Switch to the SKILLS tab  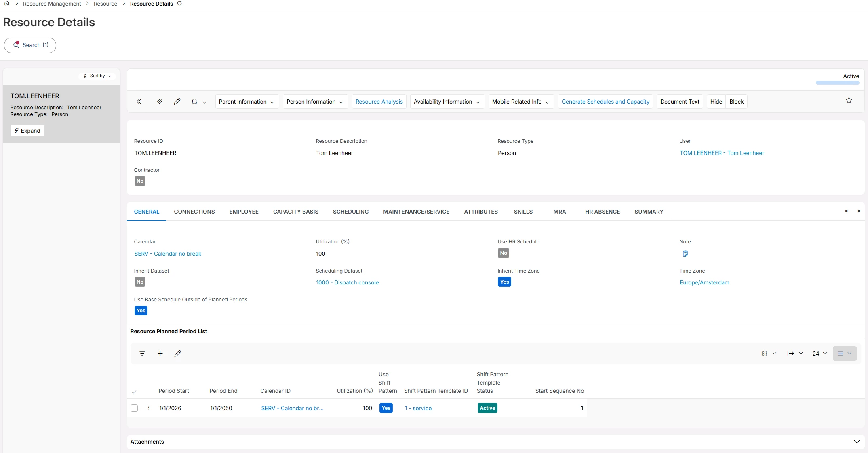523,212
